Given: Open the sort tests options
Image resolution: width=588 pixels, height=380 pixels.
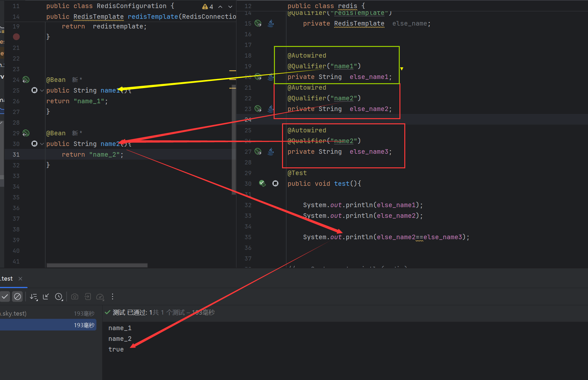Looking at the screenshot, I should [34, 296].
